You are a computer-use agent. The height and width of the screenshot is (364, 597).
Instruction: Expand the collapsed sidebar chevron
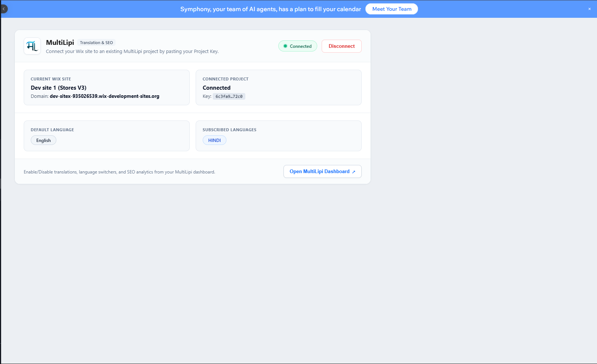[x=4, y=9]
